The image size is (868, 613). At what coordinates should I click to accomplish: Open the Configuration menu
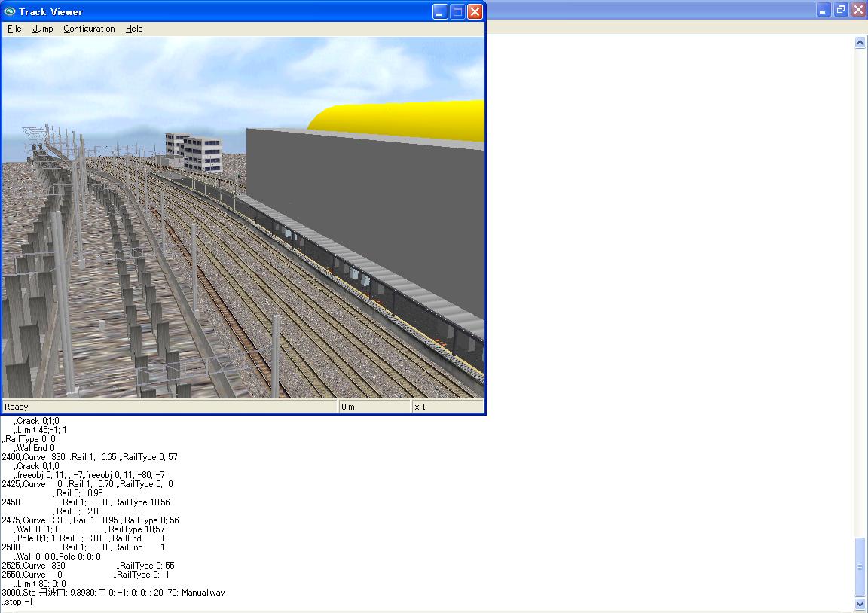89,29
